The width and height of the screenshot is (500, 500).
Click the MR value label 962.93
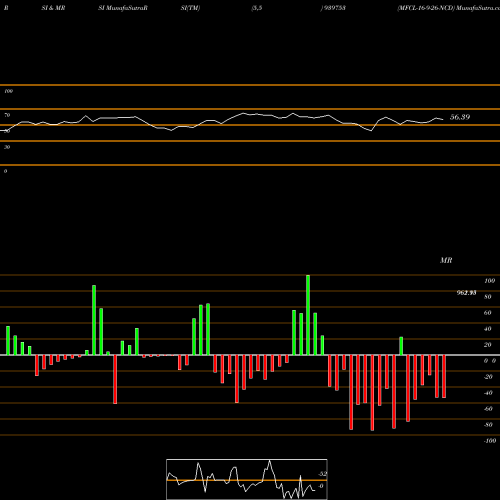pos(466,293)
